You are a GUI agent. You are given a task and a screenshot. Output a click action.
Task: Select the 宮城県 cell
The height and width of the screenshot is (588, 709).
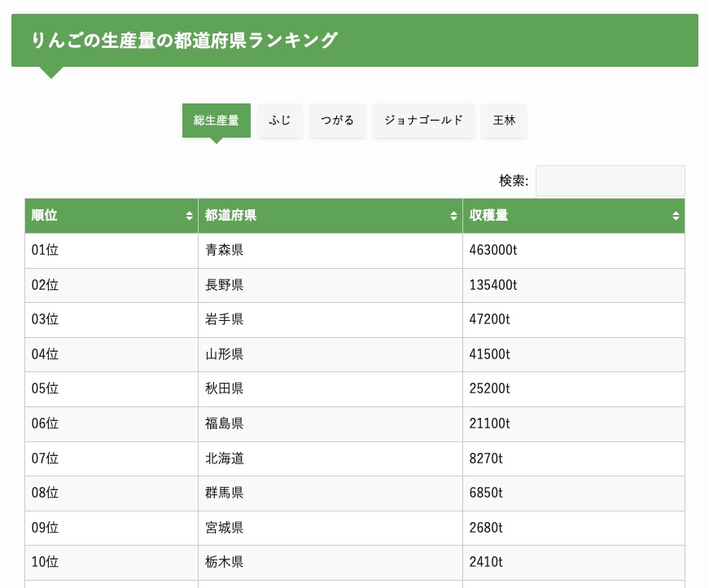pos(330,528)
